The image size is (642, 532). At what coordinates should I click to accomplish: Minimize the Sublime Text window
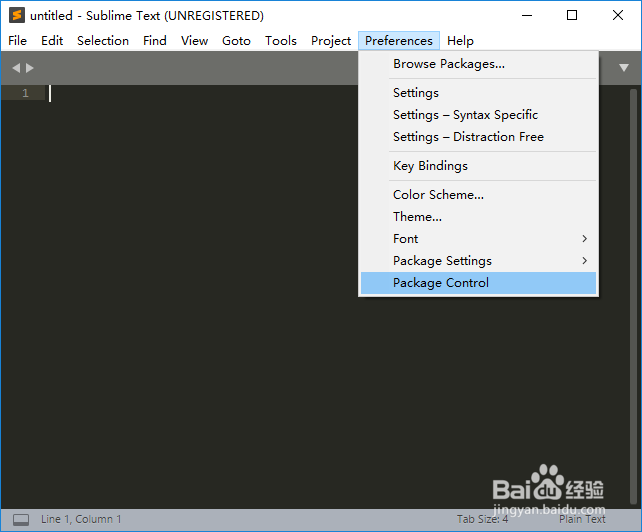coord(527,16)
